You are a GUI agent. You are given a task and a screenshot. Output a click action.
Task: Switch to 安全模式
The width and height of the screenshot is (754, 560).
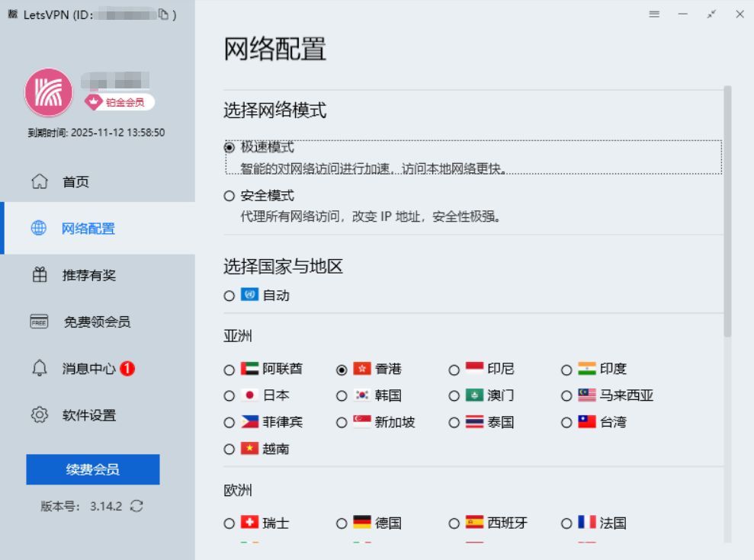(229, 196)
